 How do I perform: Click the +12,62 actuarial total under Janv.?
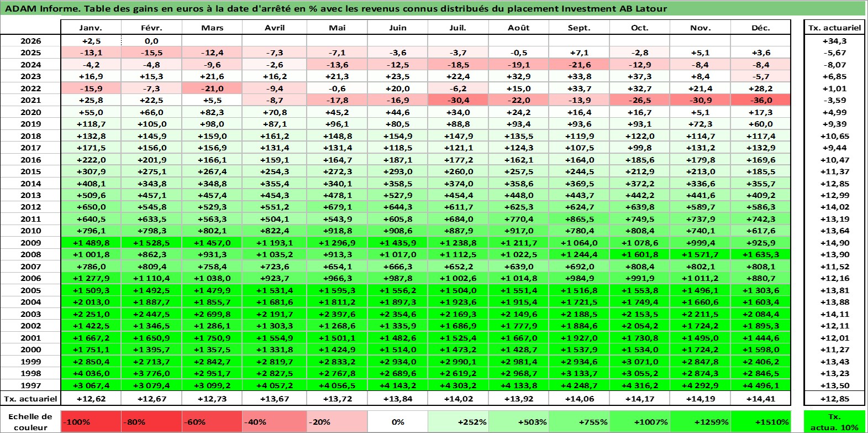pos(91,398)
